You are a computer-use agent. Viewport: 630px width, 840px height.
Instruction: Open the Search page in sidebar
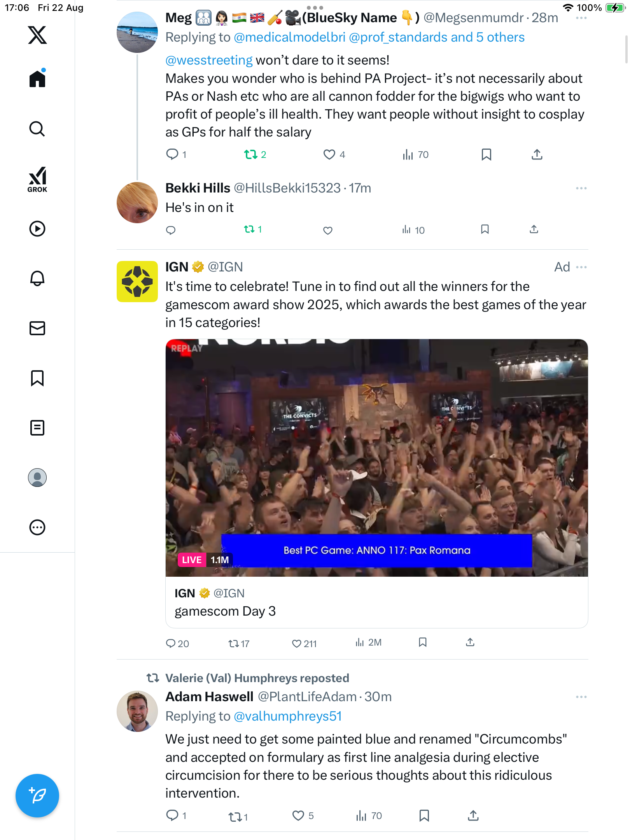click(37, 129)
